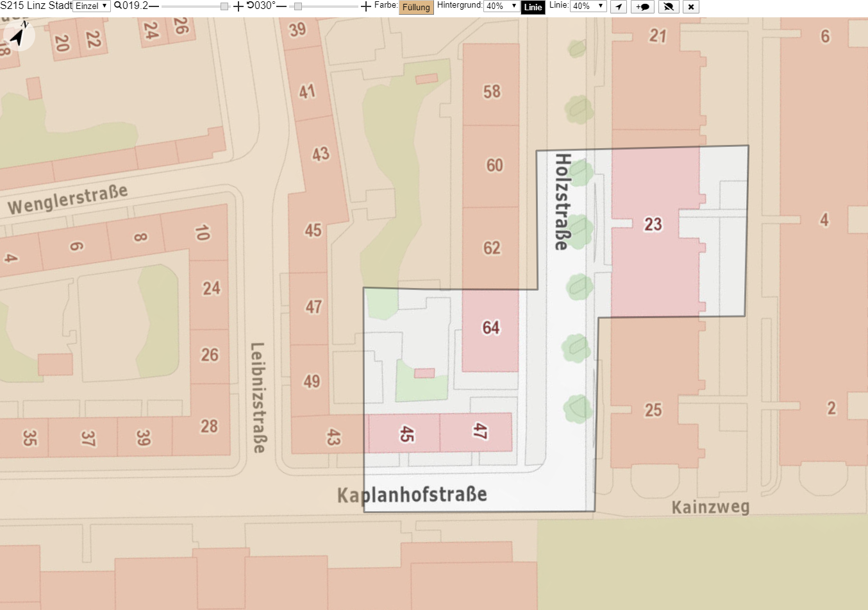The height and width of the screenshot is (610, 868).
Task: Toggle the black Linie button
Action: coord(533,7)
